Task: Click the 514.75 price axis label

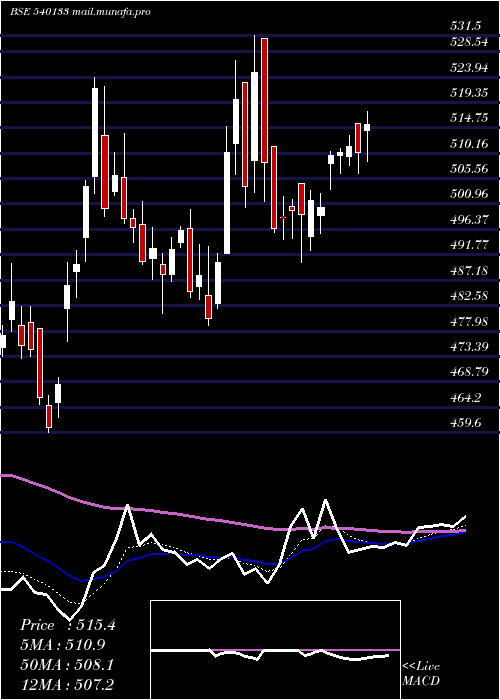Action: [x=470, y=118]
